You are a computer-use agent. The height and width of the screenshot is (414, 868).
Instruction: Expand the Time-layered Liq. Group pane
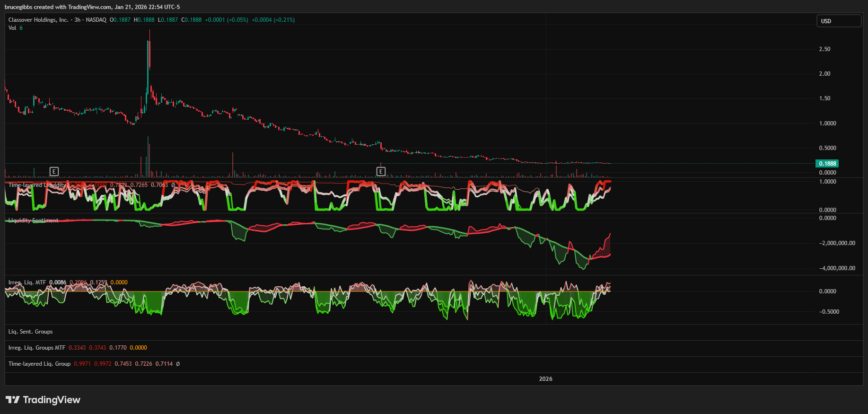[x=39, y=364]
